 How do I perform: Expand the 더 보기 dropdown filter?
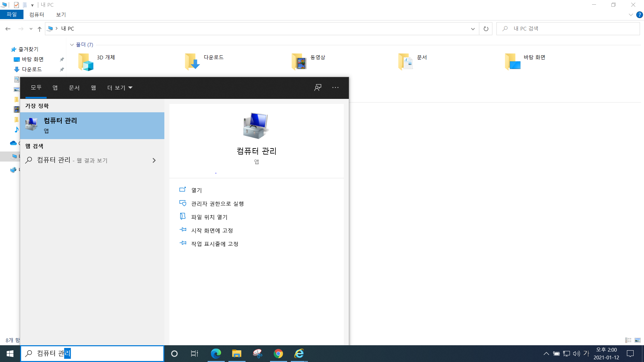click(x=120, y=87)
